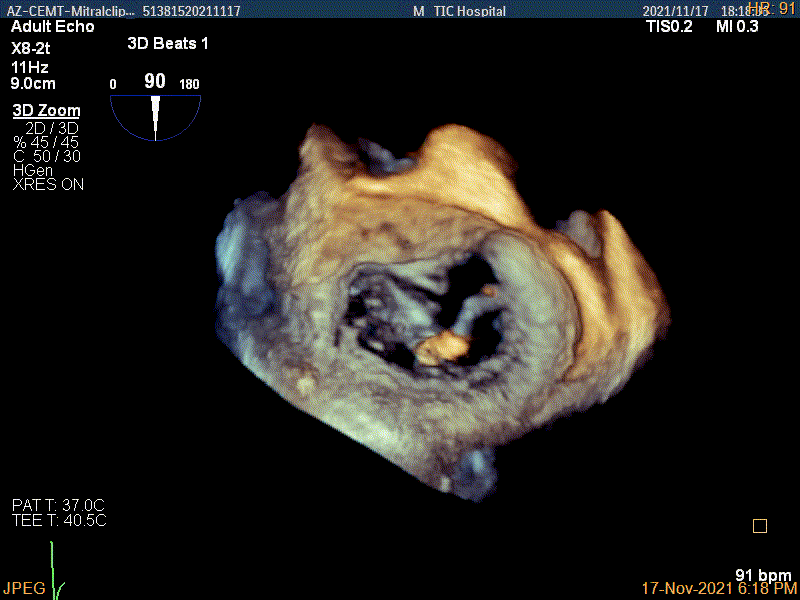Click the orange clip in the valve image
800x600 pixels.
point(442,347)
